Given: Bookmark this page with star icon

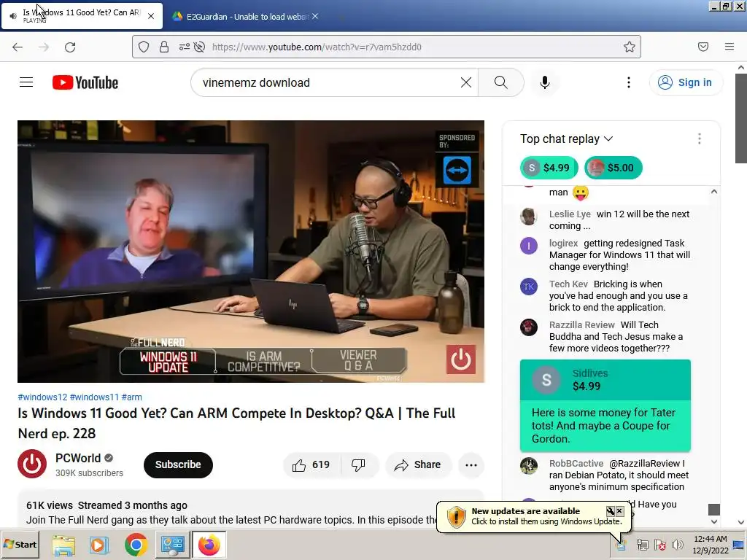Looking at the screenshot, I should [630, 47].
